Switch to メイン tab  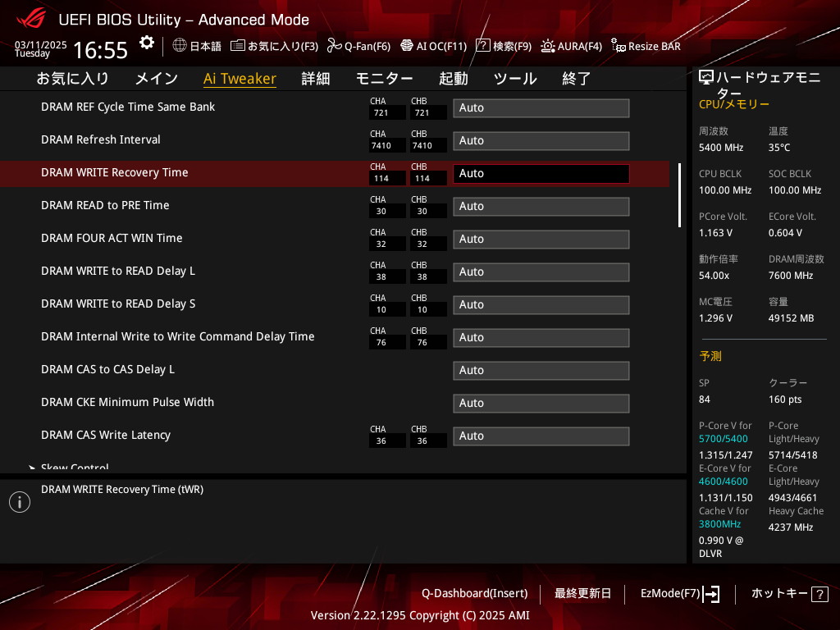coord(157,79)
